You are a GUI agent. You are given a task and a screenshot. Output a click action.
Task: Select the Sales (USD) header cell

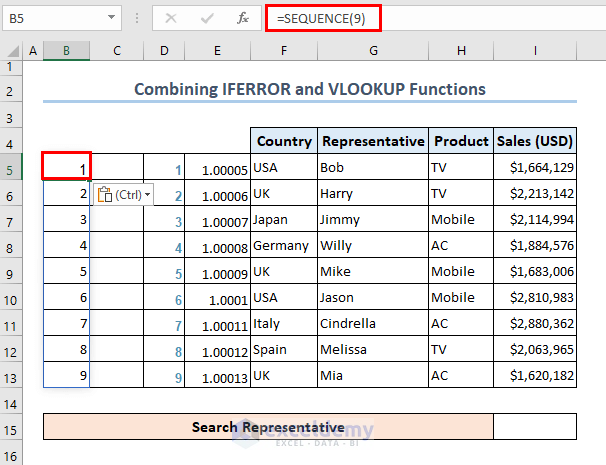[535, 141]
